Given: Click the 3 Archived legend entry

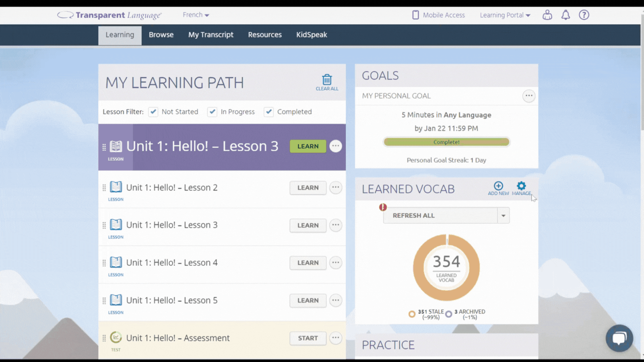Looking at the screenshot, I should 465,314.
